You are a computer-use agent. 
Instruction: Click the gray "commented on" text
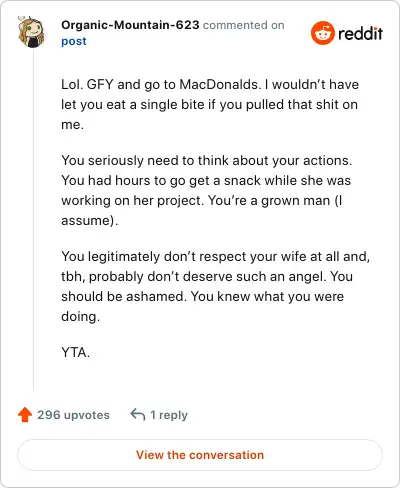click(244, 25)
